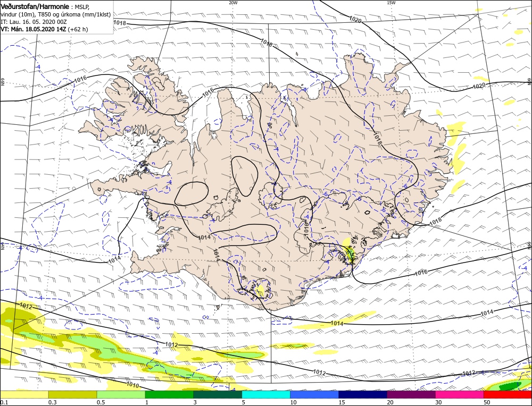Select the 'vindur (10m), T850 og úrkoma' line
This screenshot has height=406, width=532.
(x=55, y=14)
